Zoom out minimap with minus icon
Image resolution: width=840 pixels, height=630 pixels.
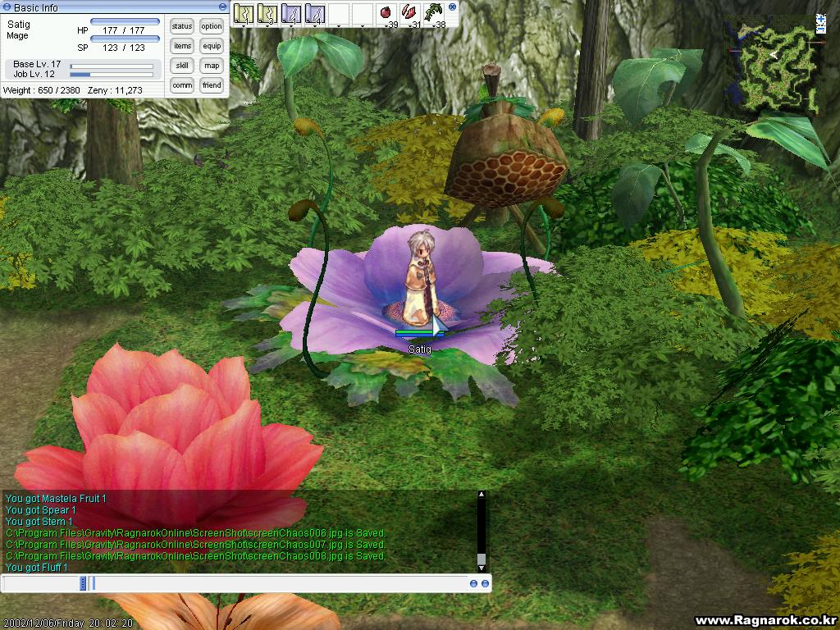tap(821, 30)
